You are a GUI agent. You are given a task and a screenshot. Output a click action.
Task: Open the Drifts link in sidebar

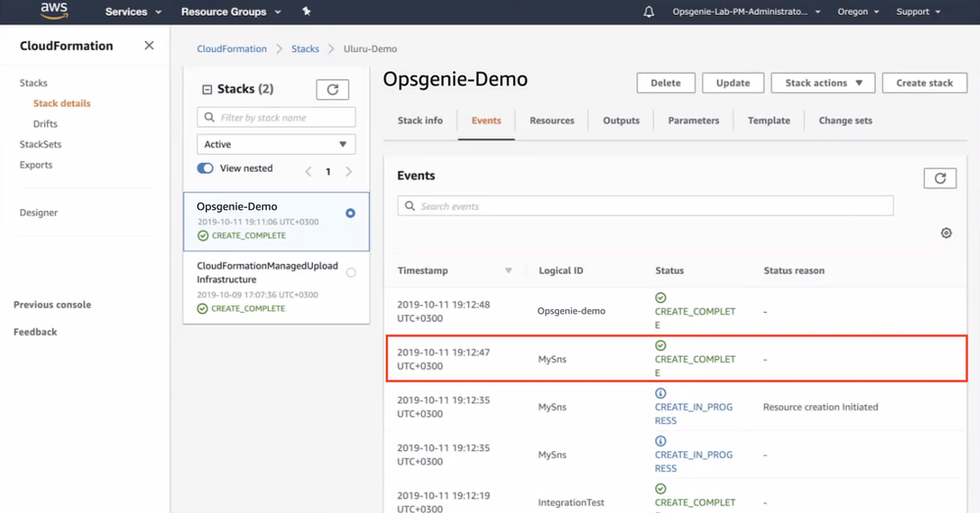click(x=45, y=124)
